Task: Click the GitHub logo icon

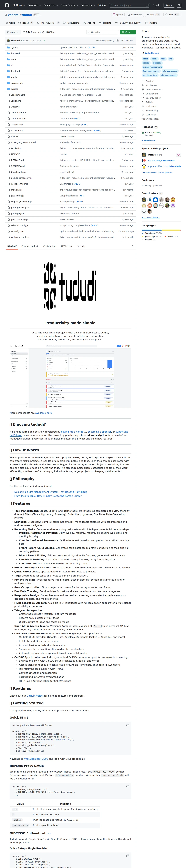Action: tap(7, 5)
